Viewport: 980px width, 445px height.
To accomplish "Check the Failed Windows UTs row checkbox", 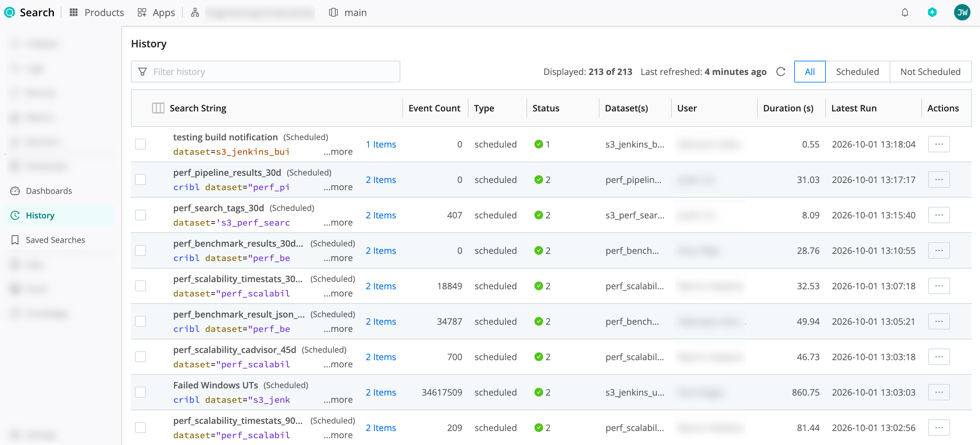I will [x=140, y=392].
